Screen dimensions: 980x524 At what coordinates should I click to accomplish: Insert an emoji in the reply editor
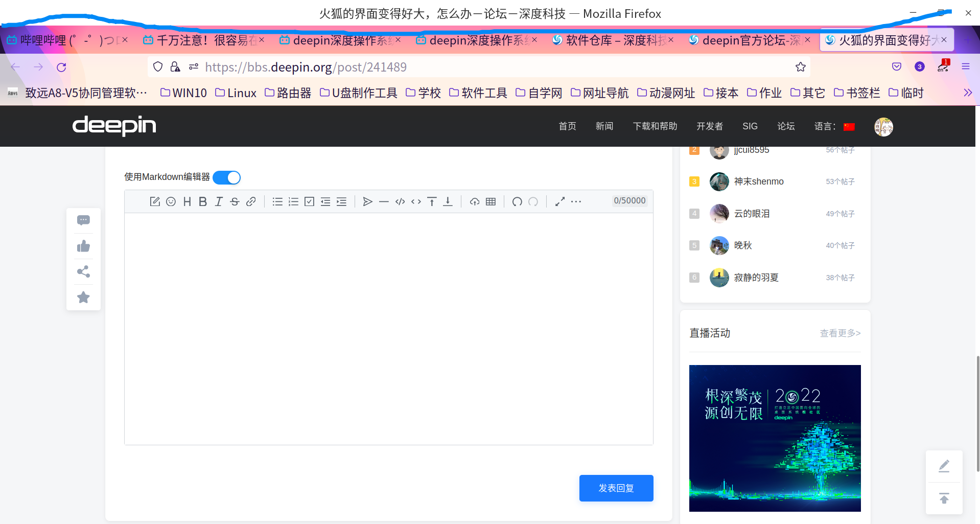point(171,201)
